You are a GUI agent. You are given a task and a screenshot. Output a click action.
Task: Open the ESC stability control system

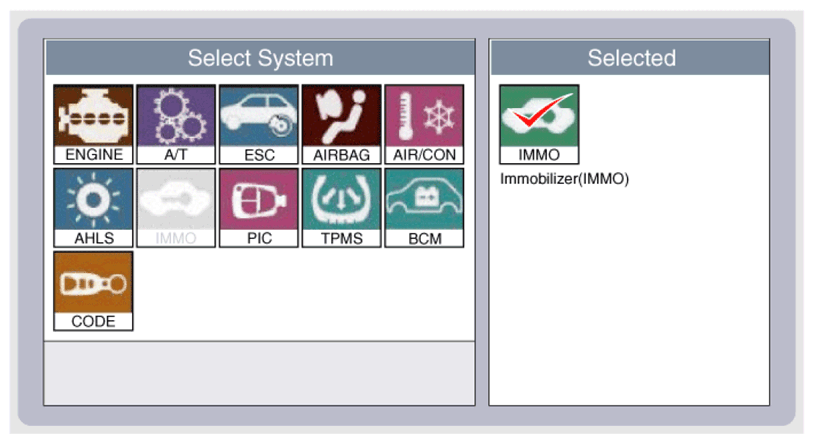(259, 125)
